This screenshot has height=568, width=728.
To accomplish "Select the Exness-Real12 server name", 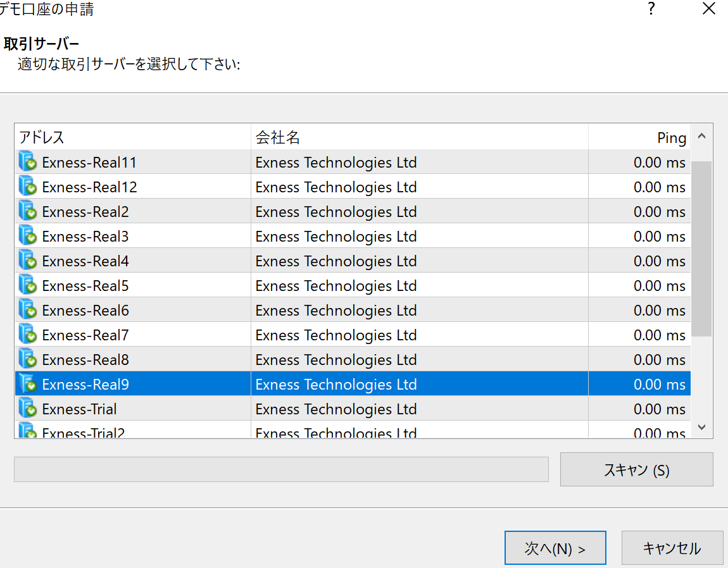I will click(90, 187).
